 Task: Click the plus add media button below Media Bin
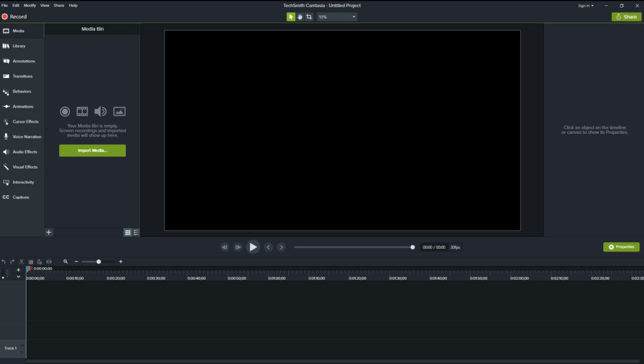(49, 232)
